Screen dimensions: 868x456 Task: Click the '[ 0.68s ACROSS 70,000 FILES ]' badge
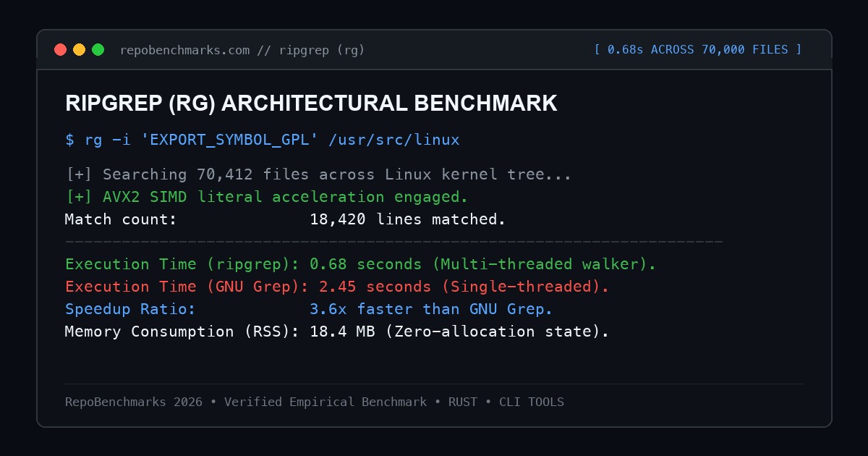[698, 49]
